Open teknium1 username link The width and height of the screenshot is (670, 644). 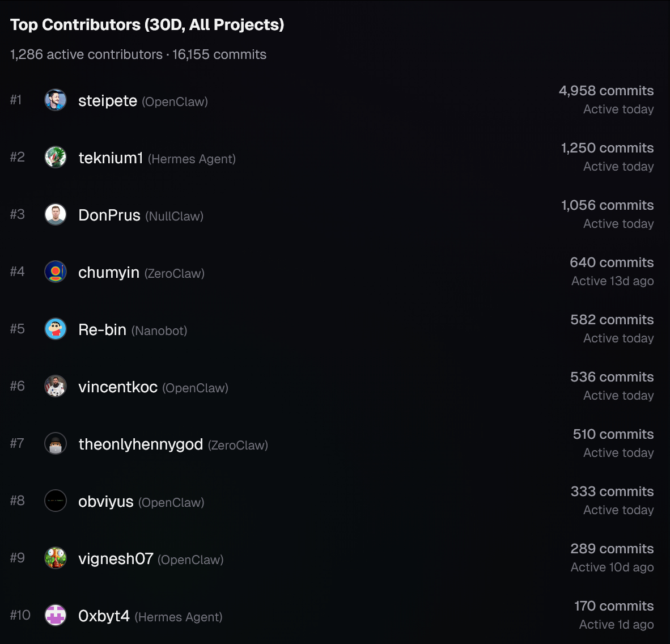coord(111,158)
